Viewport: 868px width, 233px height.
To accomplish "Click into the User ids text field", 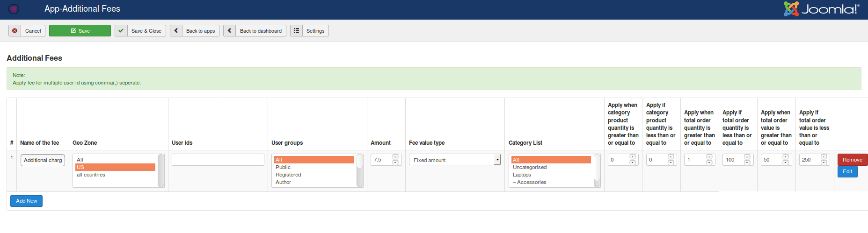I will 218,160.
